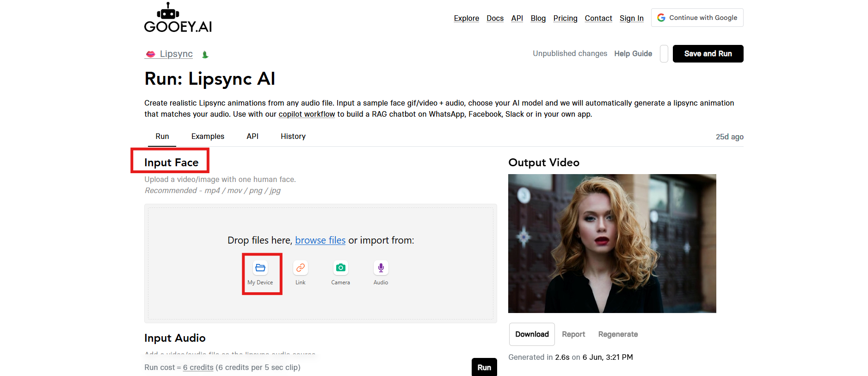
Task: Continue with Google sign-in
Action: click(697, 18)
